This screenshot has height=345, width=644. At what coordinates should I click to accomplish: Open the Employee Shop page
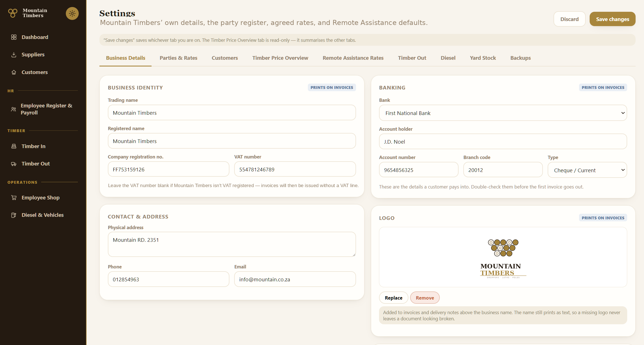pos(43,197)
